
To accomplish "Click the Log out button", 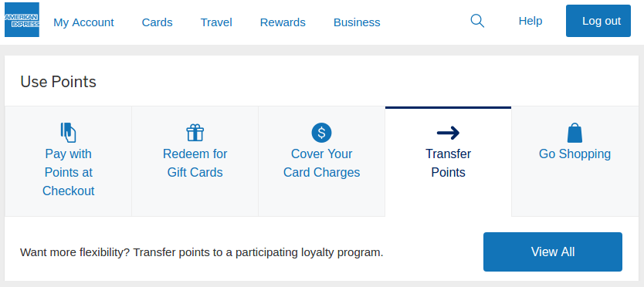I will [x=598, y=21].
